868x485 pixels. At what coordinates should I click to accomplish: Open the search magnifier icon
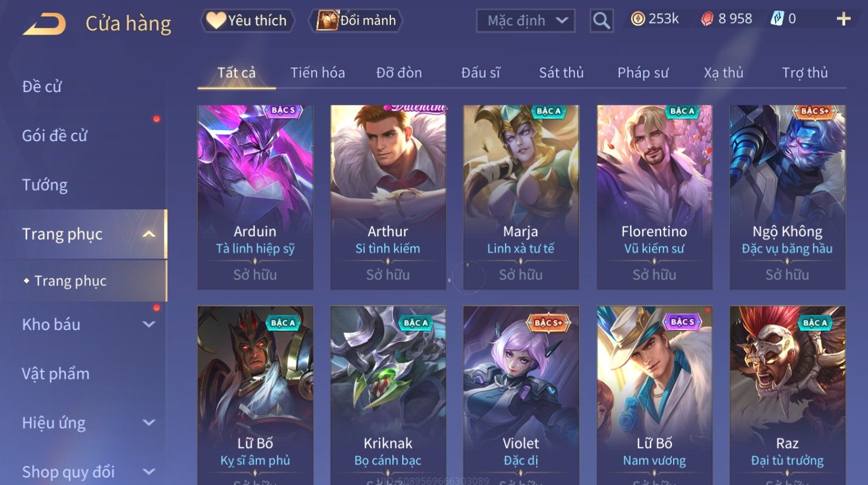[x=601, y=21]
